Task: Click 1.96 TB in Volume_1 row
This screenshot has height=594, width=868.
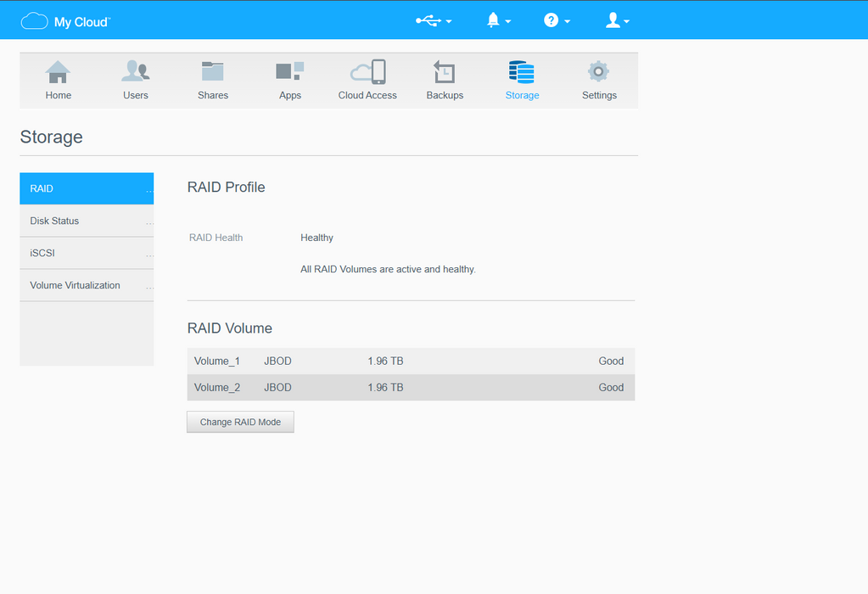Action: coord(385,361)
